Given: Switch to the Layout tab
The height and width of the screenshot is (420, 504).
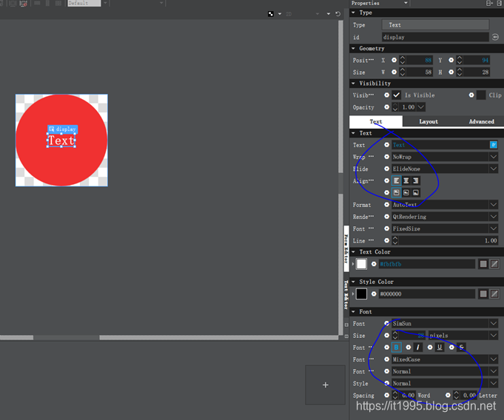Looking at the screenshot, I should tap(429, 121).
